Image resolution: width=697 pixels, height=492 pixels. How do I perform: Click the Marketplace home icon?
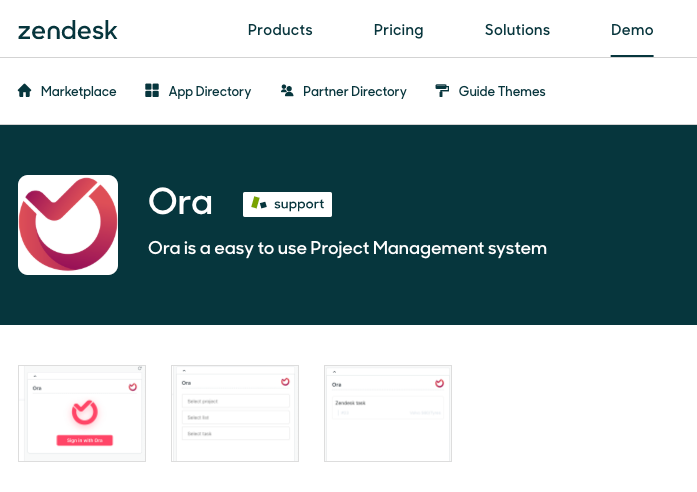point(25,91)
